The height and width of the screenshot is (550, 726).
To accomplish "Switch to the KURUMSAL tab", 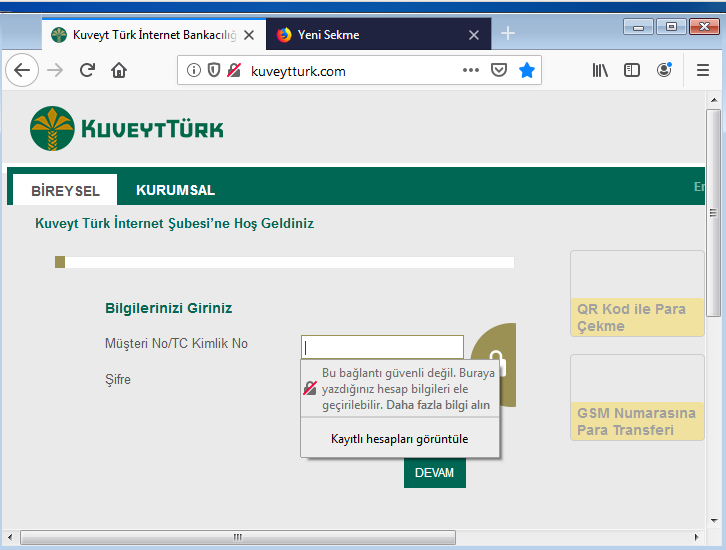I will 175,190.
